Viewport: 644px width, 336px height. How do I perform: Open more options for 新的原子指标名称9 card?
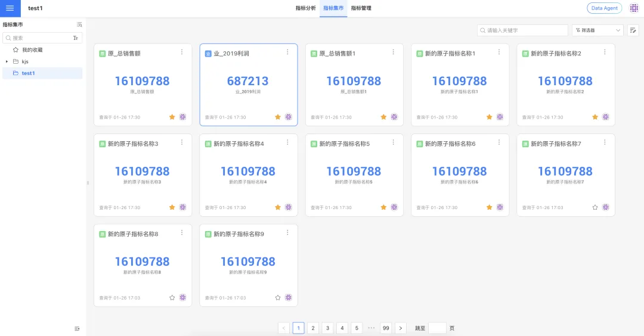[x=287, y=232]
